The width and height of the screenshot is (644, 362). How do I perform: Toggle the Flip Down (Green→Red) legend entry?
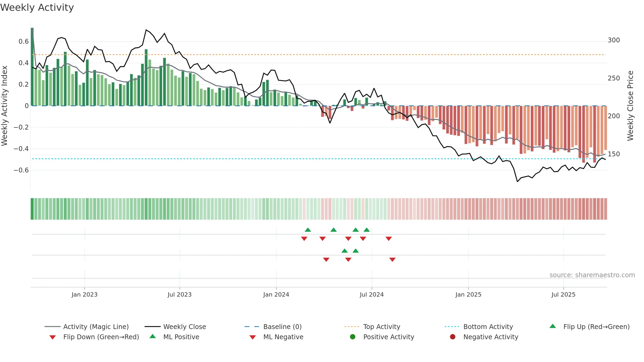point(94,337)
